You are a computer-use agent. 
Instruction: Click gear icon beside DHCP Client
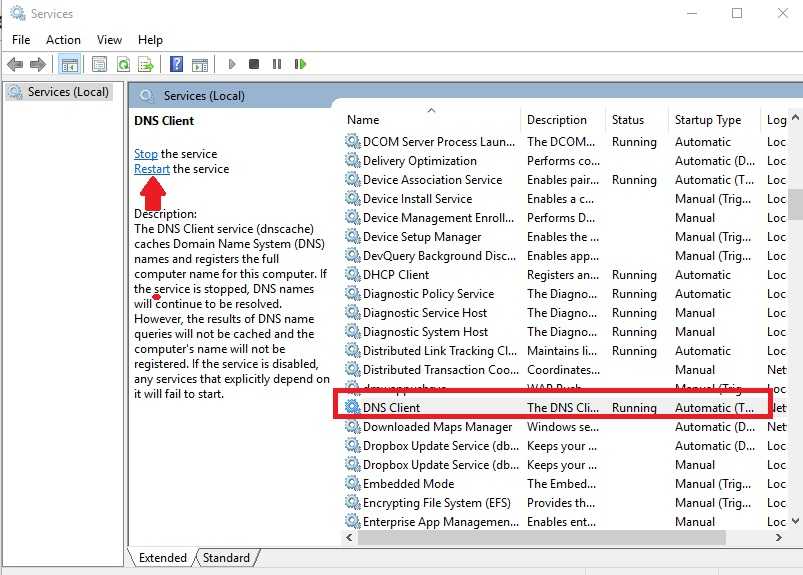click(x=352, y=274)
